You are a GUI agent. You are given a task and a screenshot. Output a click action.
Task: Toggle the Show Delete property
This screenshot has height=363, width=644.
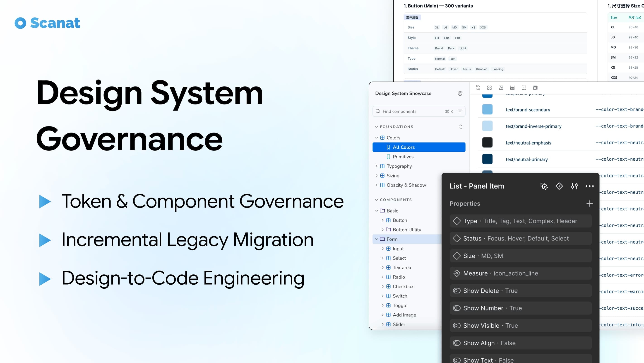[457, 291]
